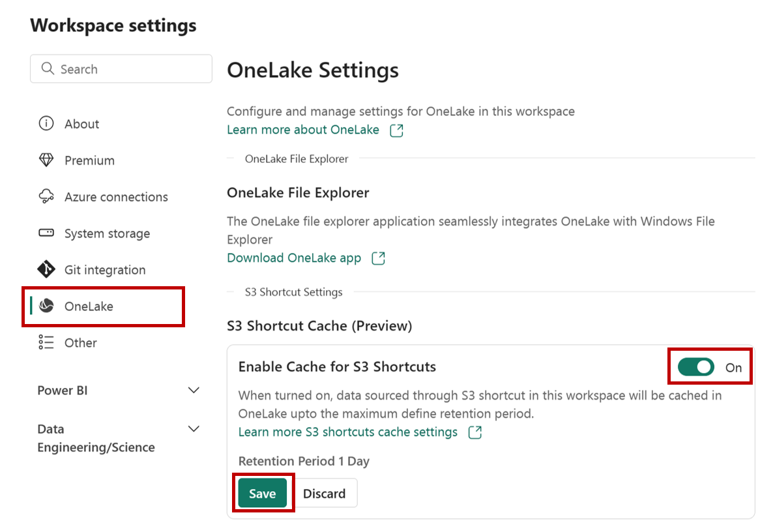773x532 pixels.
Task: Click Save for S3 cache settings
Action: pos(262,493)
